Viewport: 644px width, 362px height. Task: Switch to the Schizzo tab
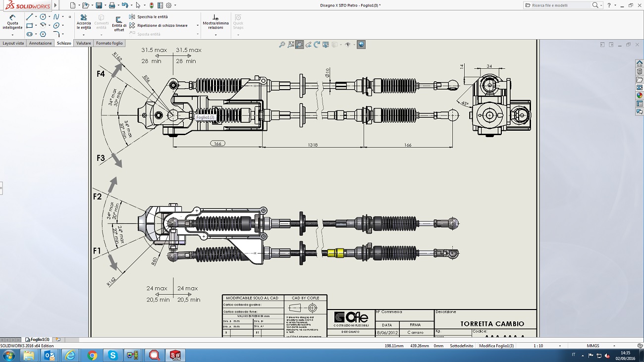pyautogui.click(x=64, y=43)
